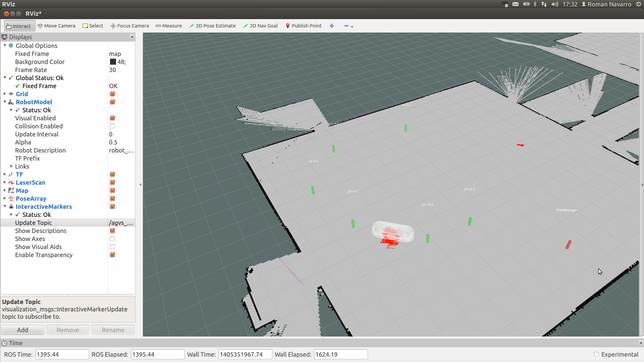Click the ROS Time field
This screenshot has height=362, width=644.
tap(62, 354)
